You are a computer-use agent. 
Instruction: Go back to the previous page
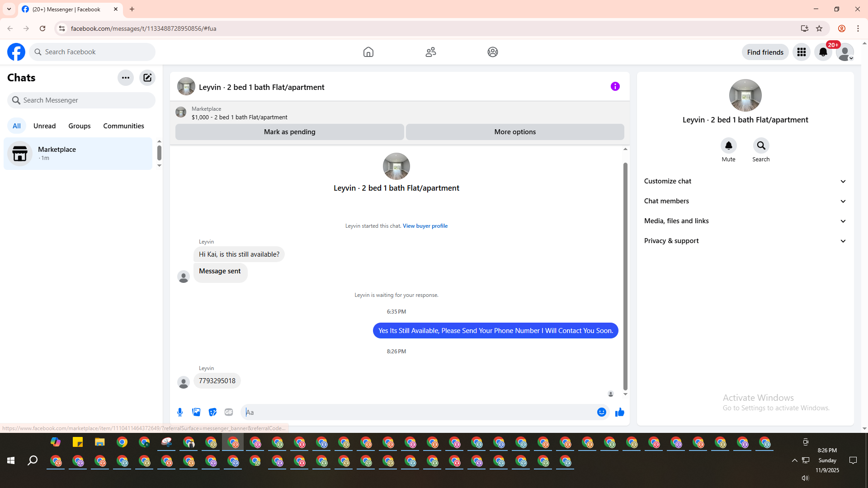tap(10, 28)
